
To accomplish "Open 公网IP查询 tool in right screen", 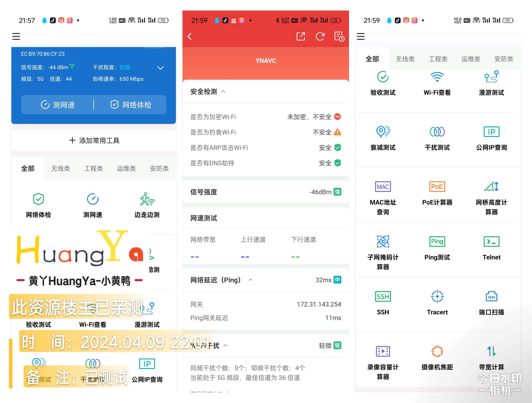I will click(x=491, y=138).
